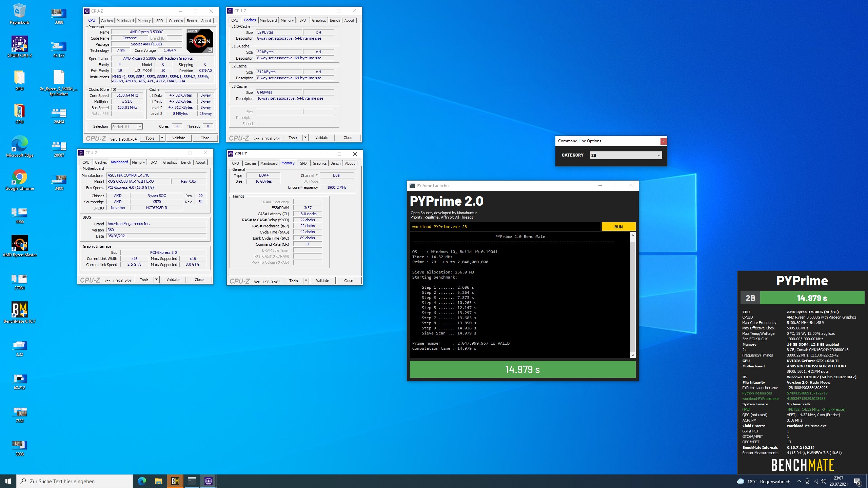Open the 27981 desktop file icon
The image size is (868, 488).
(x=19, y=282)
